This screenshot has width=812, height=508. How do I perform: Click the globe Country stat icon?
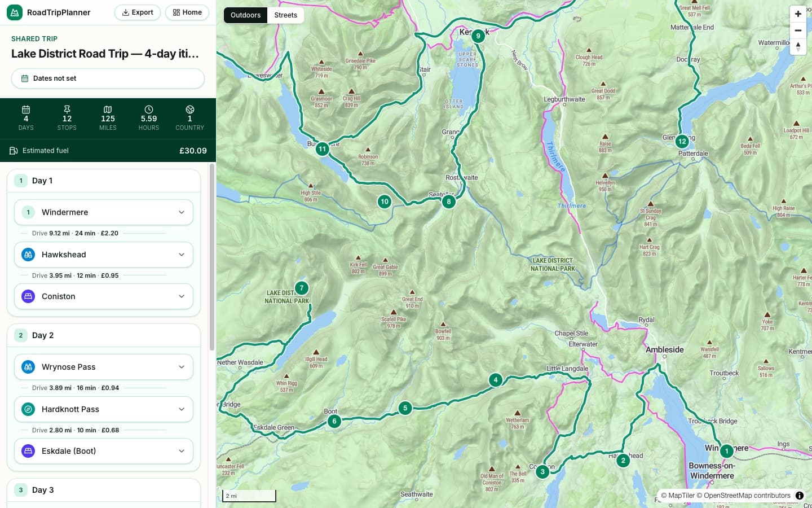[x=190, y=110]
